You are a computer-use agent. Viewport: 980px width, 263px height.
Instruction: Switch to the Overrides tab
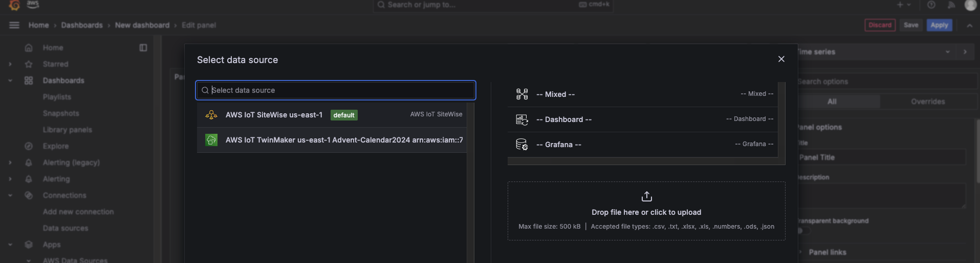928,102
